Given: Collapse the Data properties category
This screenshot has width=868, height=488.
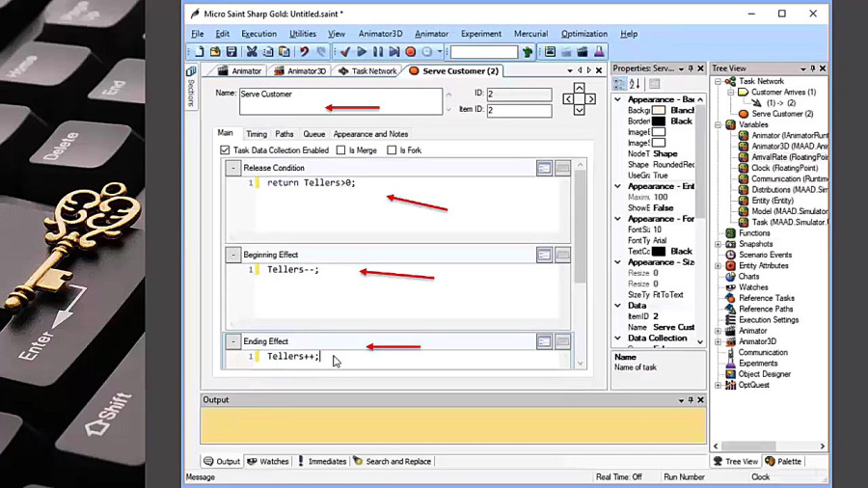Looking at the screenshot, I should click(618, 305).
